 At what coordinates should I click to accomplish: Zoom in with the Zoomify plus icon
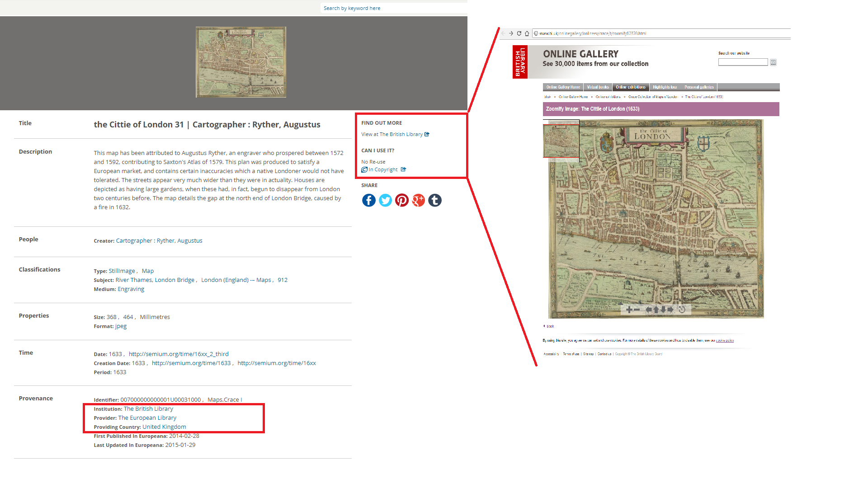click(x=629, y=310)
